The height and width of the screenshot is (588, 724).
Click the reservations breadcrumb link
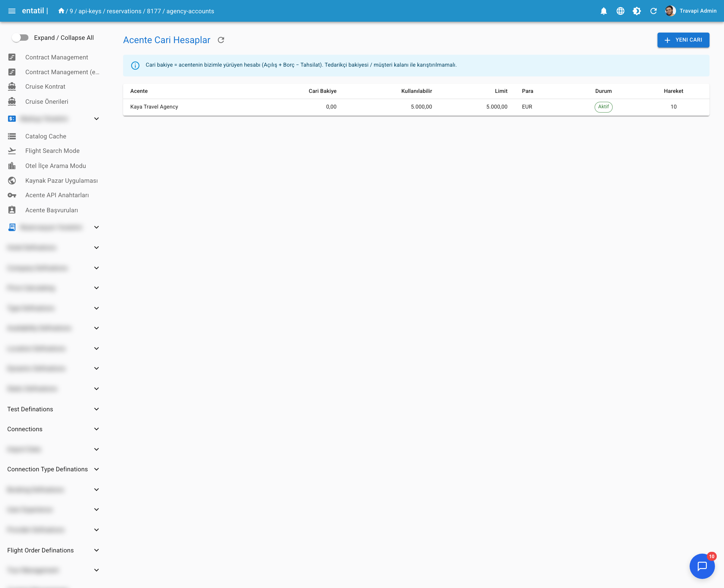tap(124, 11)
